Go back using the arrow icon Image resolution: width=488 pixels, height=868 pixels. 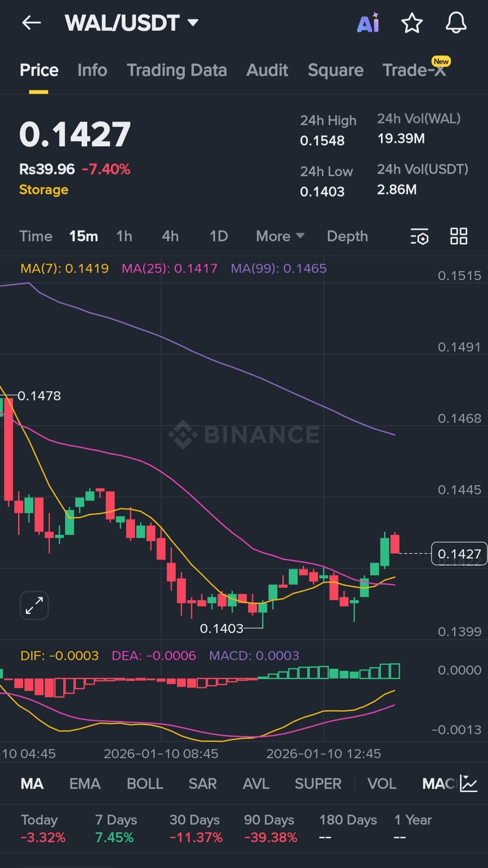(x=31, y=23)
